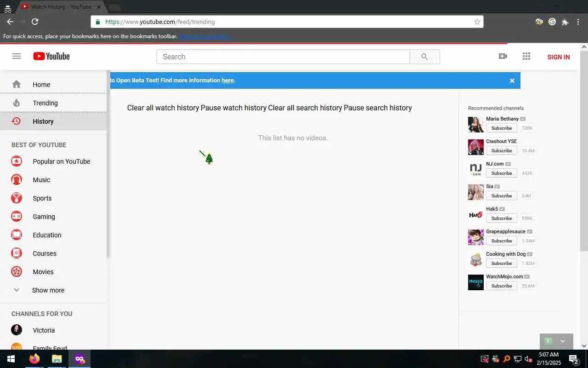Click the YouTube logo

coord(51,56)
